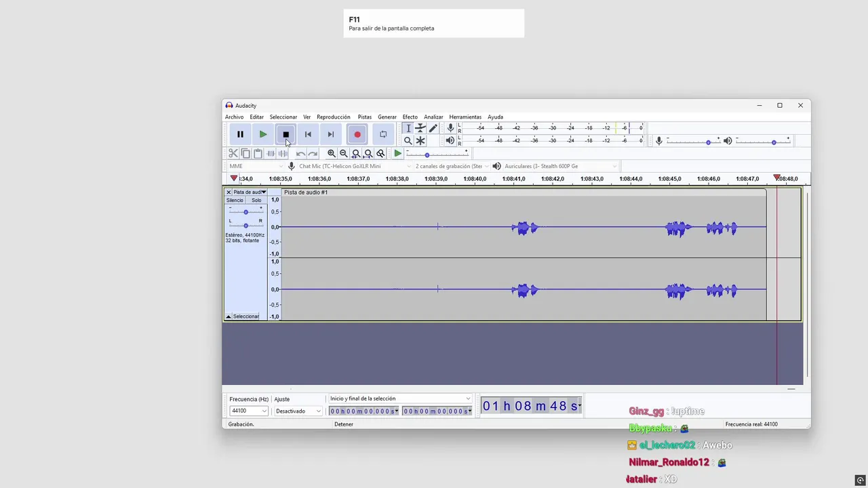868x488 pixels.
Task: Open the Frecuencia 44100 dropdown
Action: click(249, 411)
